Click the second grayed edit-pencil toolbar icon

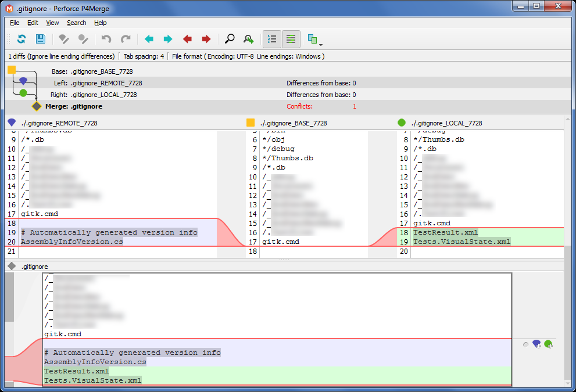tap(83, 39)
